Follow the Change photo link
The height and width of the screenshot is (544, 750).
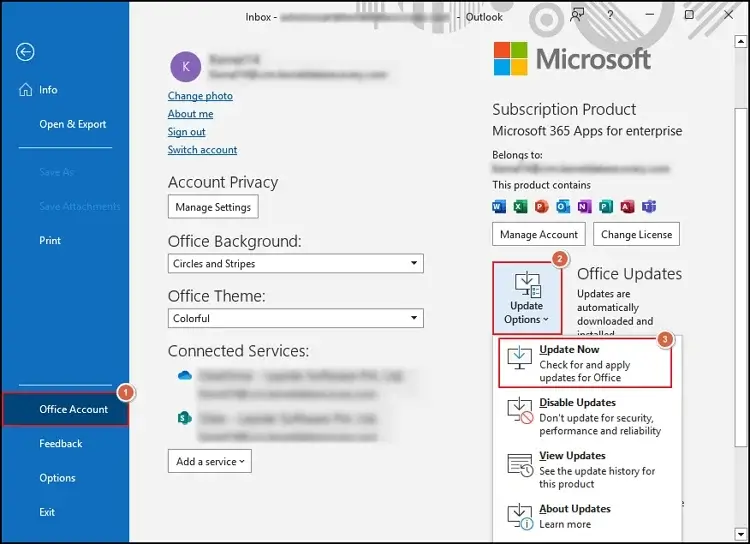pos(200,96)
